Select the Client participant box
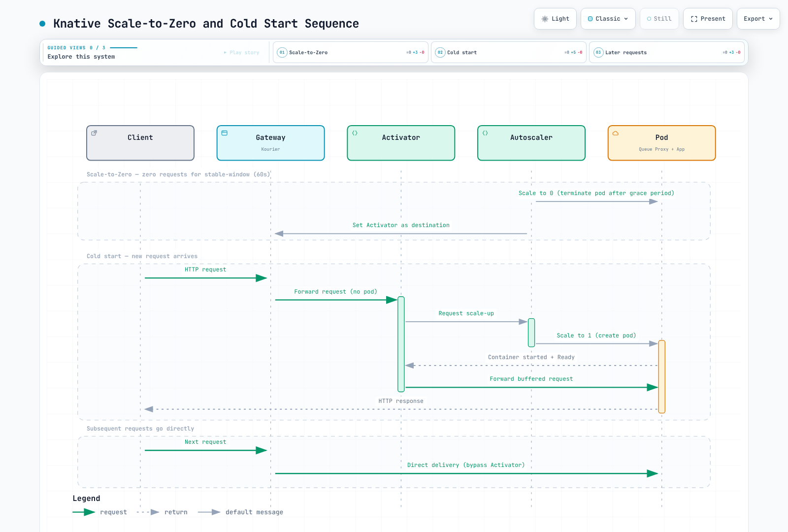 tap(140, 143)
